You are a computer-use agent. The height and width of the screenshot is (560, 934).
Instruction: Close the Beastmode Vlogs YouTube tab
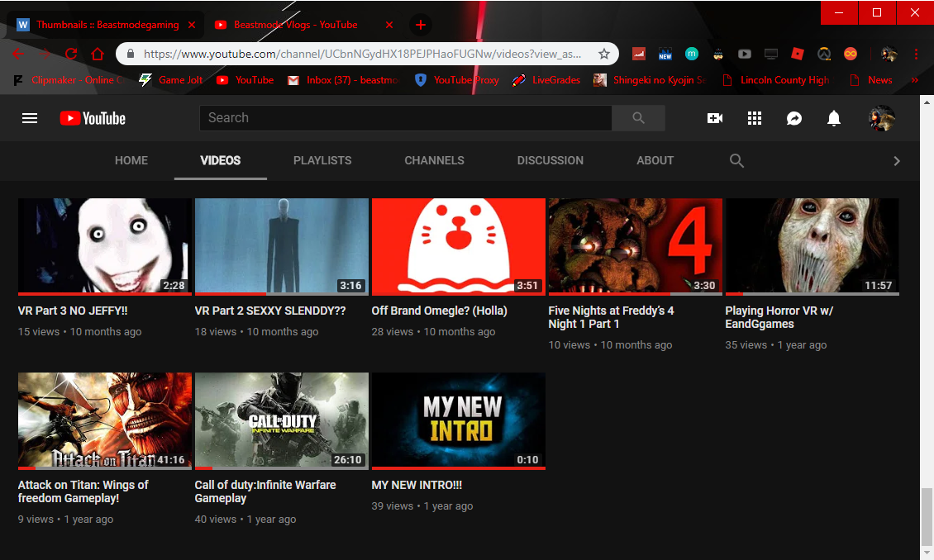[389, 25]
